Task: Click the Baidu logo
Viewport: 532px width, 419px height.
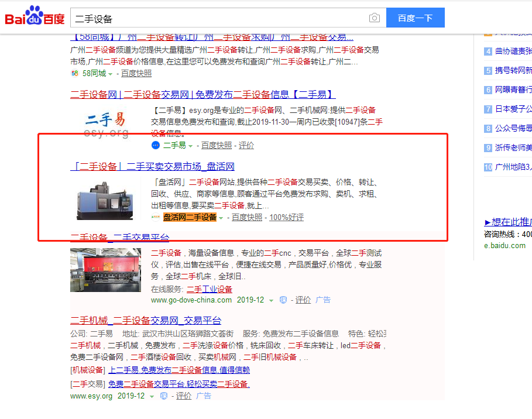Action: point(35,16)
